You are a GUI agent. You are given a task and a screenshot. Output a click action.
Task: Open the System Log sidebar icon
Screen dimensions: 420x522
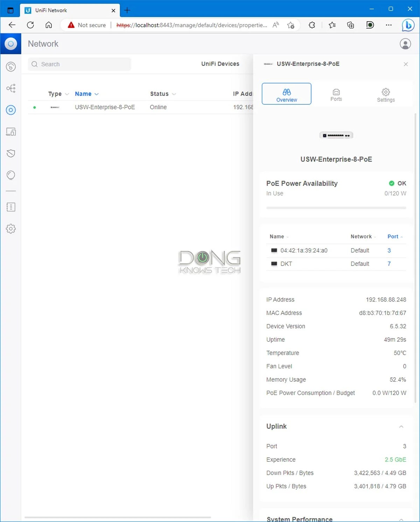pos(11,207)
